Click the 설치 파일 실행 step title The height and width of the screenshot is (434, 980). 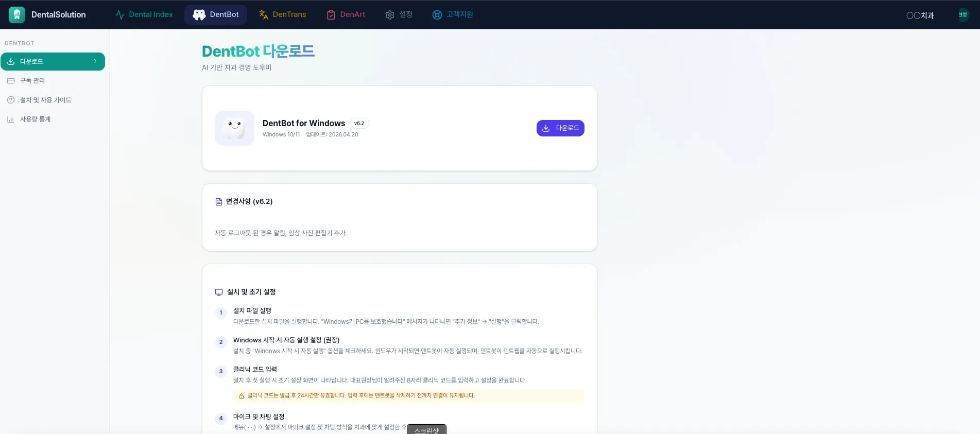[x=252, y=310]
